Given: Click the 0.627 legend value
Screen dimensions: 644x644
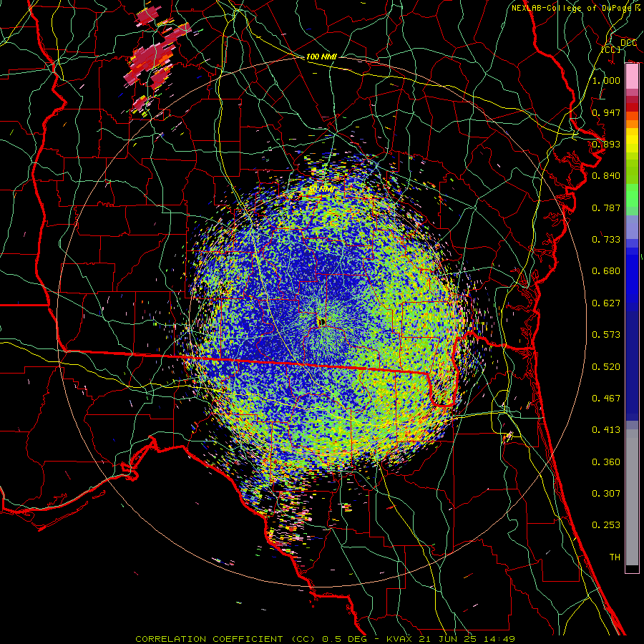Looking at the screenshot, I should click(606, 303).
